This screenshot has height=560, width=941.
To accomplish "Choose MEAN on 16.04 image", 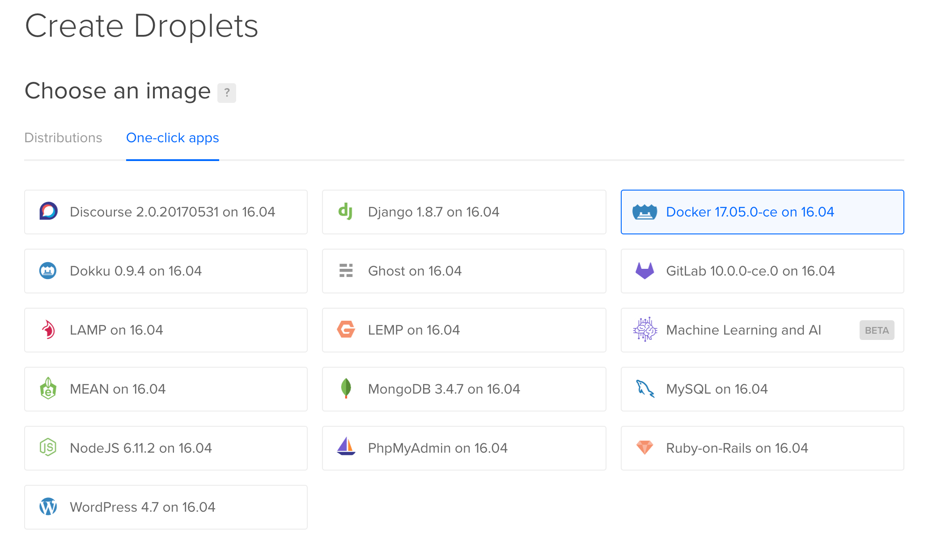I will click(166, 389).
